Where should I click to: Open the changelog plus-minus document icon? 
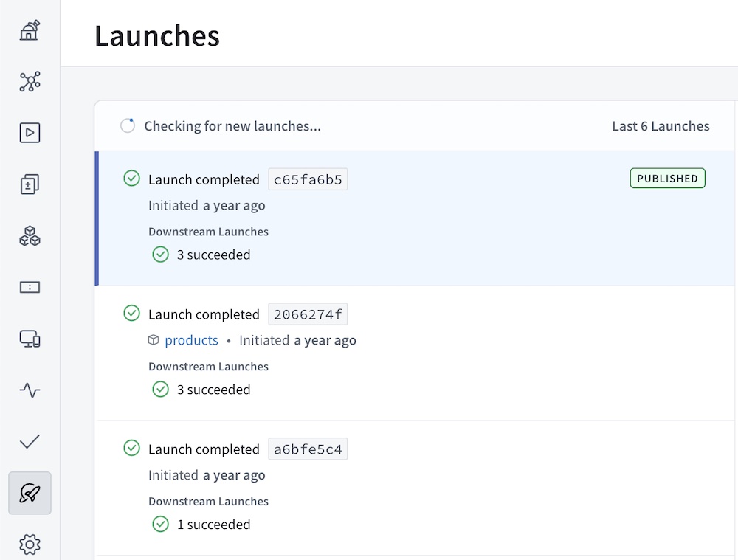click(x=30, y=184)
